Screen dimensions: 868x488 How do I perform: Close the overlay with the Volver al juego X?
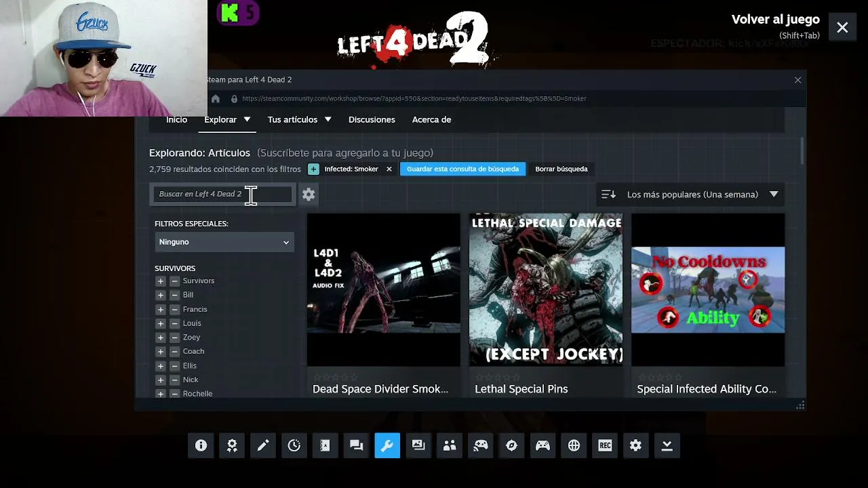842,28
